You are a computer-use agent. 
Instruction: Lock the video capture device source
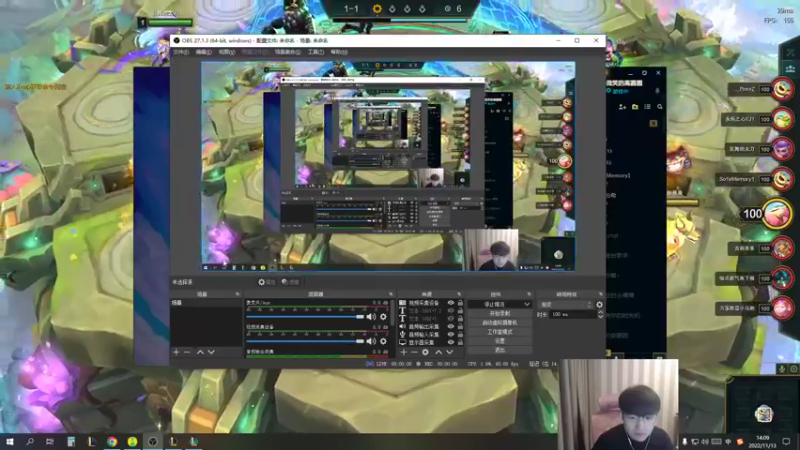pos(460,303)
